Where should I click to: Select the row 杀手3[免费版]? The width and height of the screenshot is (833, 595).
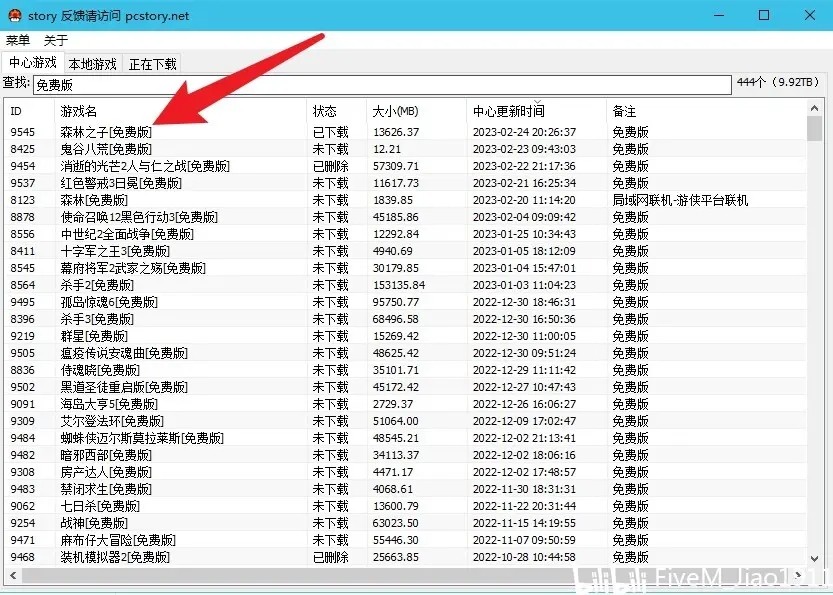pyautogui.click(x=405, y=319)
